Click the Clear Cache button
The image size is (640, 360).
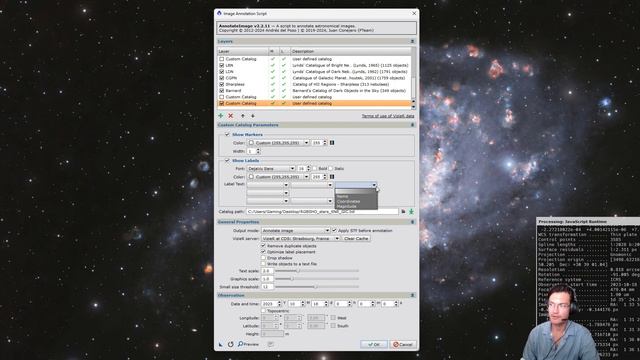[356, 238]
